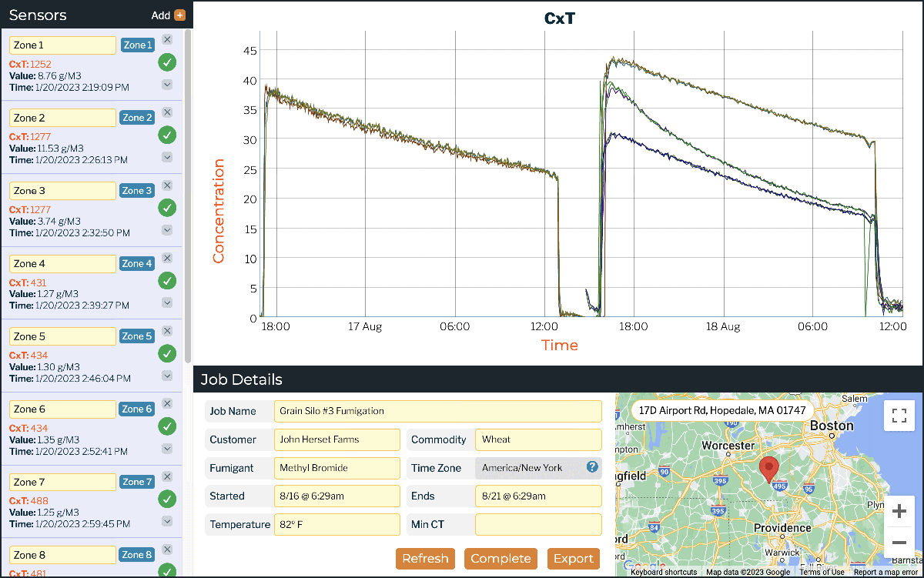Select the red map pin near Hopedale
Viewport: 924px width, 578px height.
[768, 469]
